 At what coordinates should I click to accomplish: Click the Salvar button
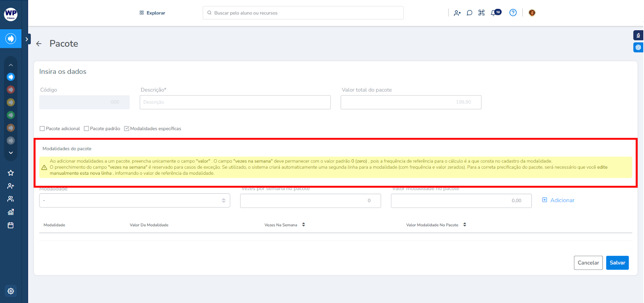pos(617,263)
